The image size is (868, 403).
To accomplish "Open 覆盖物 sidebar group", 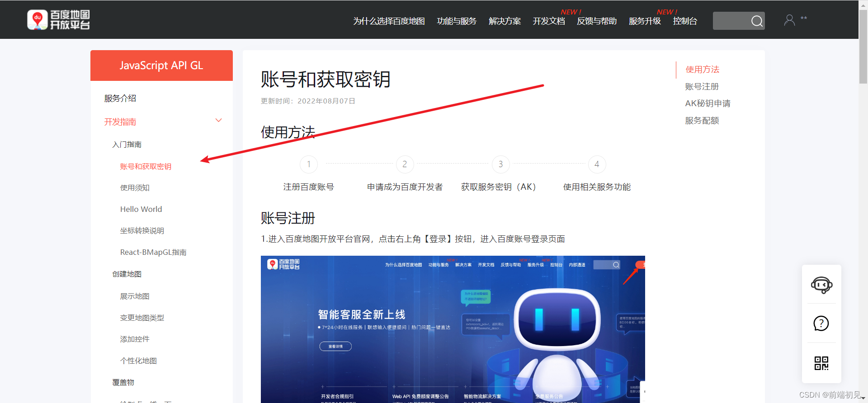I will tap(123, 383).
